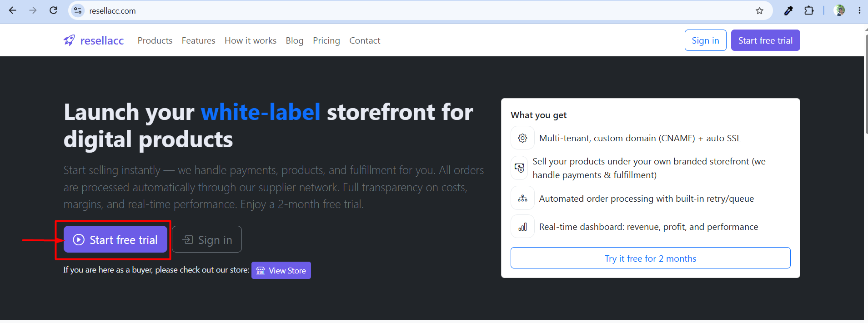Open the Chrome three-dot menu

coord(859,10)
